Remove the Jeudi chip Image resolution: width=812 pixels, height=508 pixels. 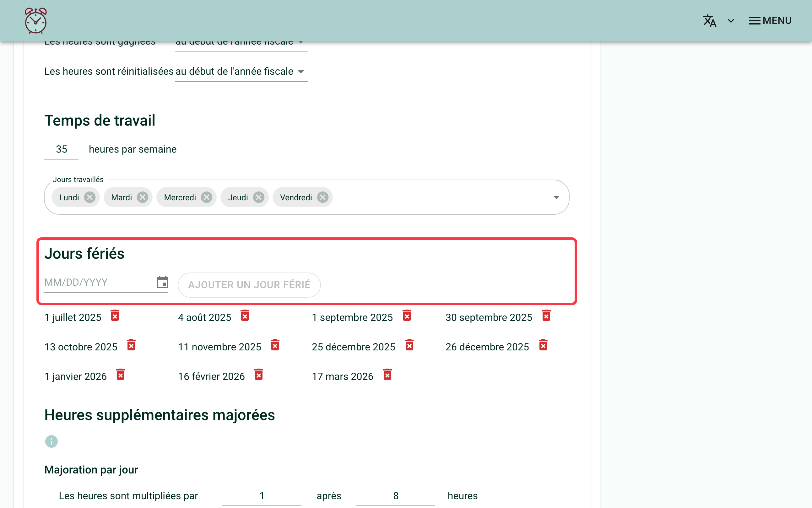[x=258, y=197]
